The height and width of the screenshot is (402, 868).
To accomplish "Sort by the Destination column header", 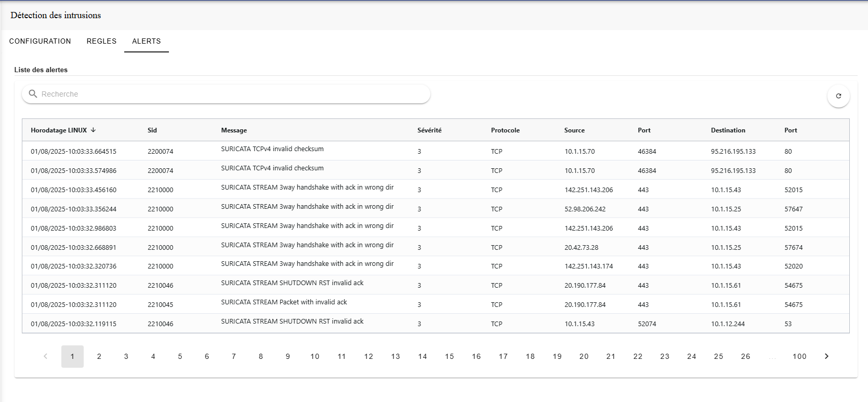I will [x=728, y=130].
